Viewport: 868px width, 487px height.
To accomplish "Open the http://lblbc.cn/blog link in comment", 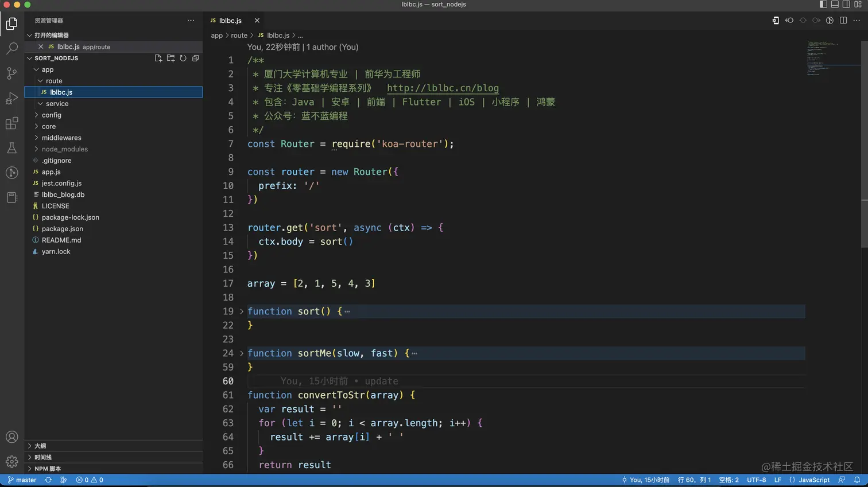I will (443, 88).
